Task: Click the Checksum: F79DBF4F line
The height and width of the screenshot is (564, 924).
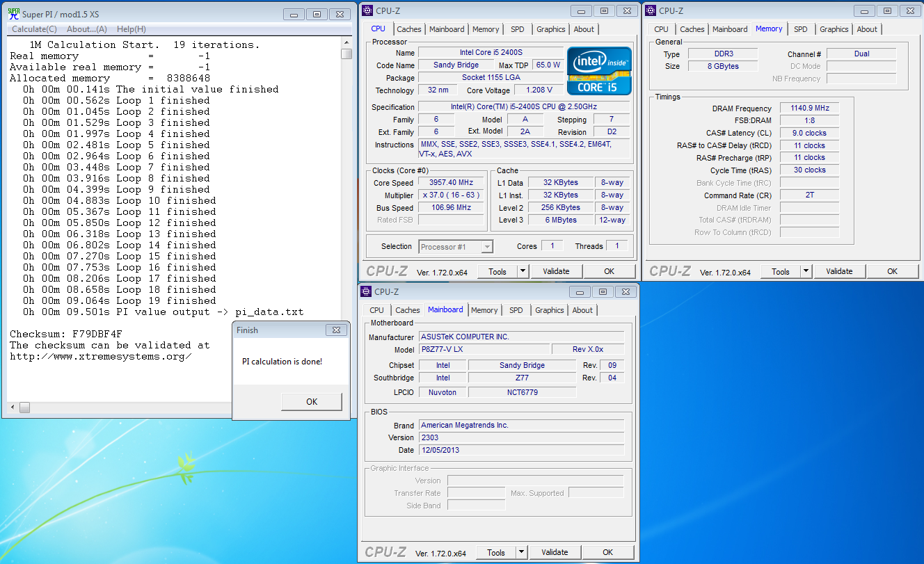Action: [65, 334]
